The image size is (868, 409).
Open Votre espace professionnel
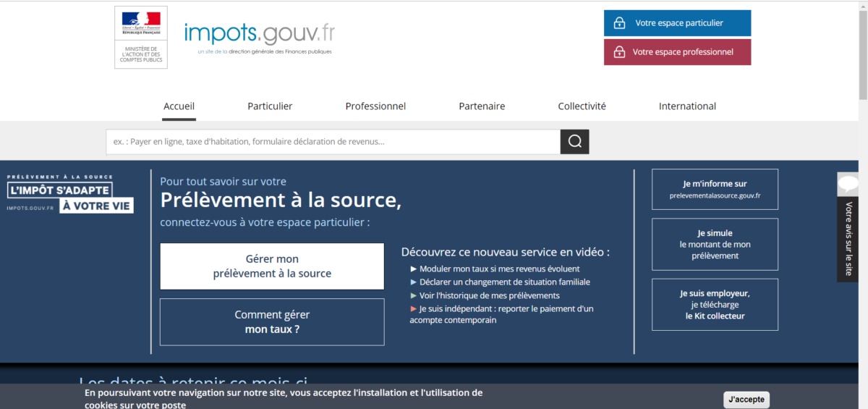click(677, 52)
